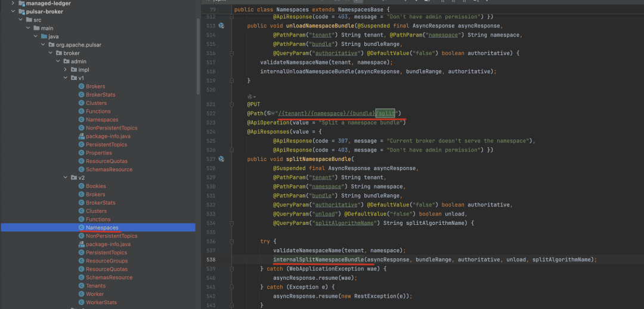Click class icon of v1 SchemasResource

[81, 169]
